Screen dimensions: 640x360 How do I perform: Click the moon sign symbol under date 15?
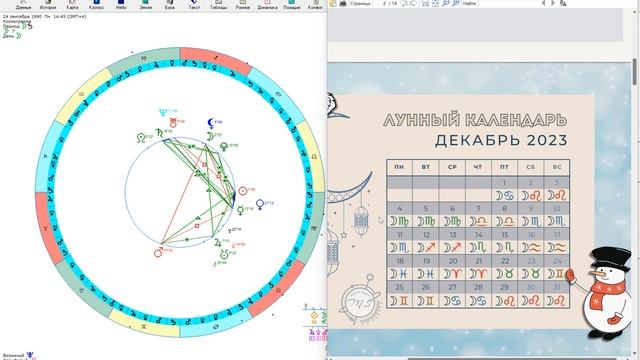click(x=505, y=247)
